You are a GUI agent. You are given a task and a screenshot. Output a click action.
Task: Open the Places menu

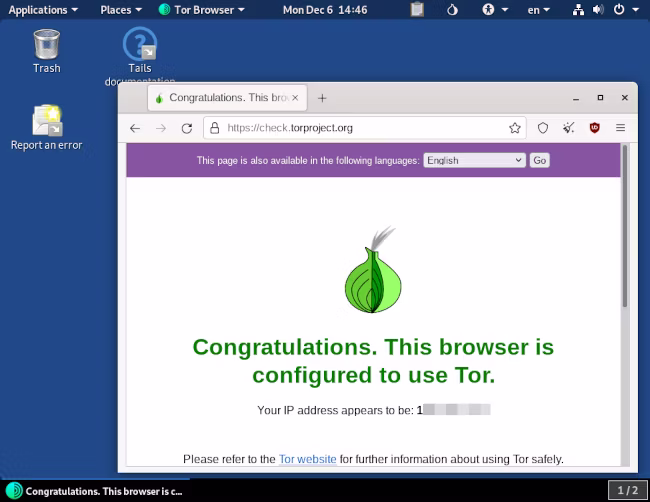pos(121,10)
